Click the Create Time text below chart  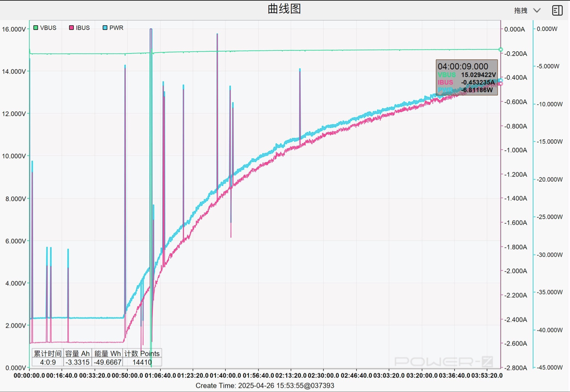[265, 385]
